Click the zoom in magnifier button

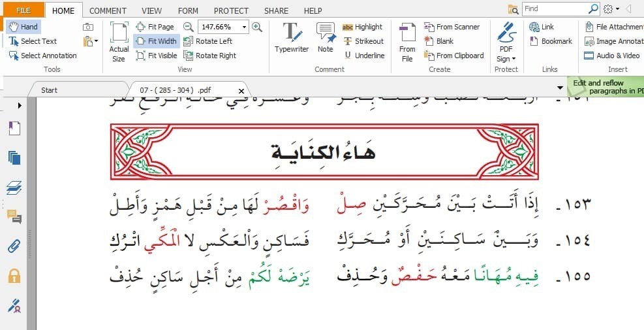[x=257, y=27]
